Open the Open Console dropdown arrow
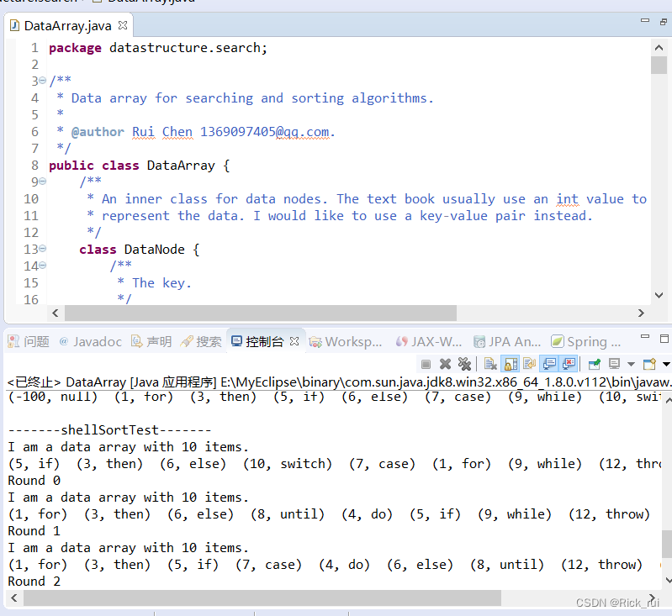This screenshot has height=616, width=672. coord(666,365)
